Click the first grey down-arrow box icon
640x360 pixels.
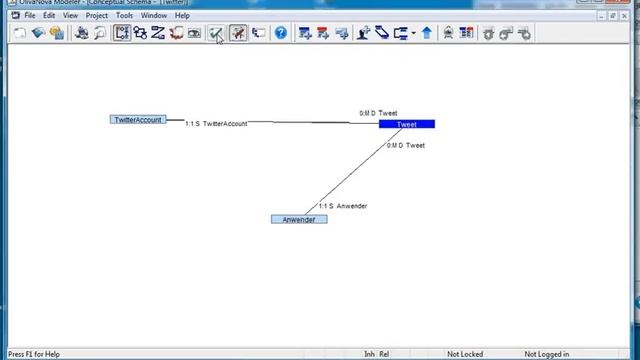coord(488,33)
